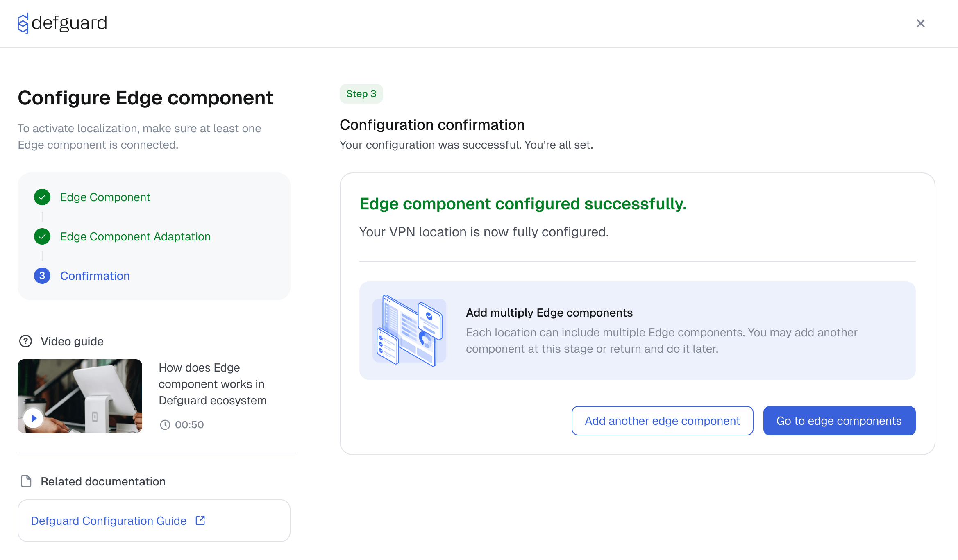The width and height of the screenshot is (958, 560).
Task: Select the Edge Component step label
Action: pos(105,197)
